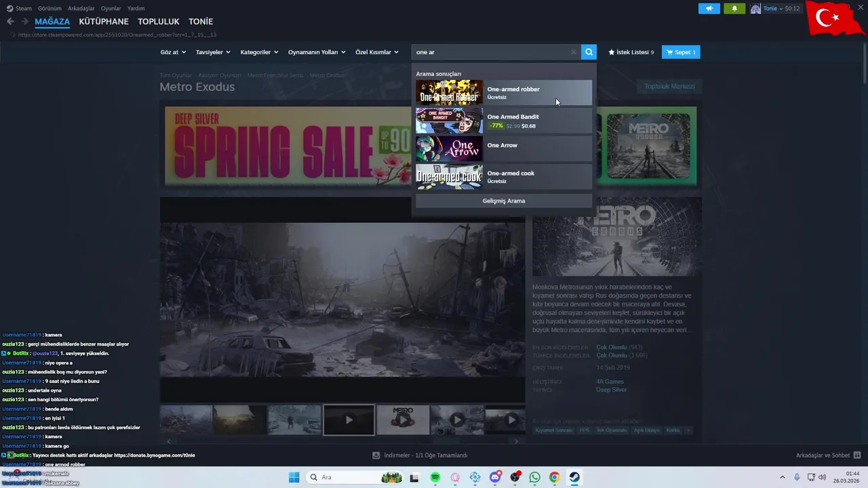Open the Deep Silver publisher link
The width and height of the screenshot is (868, 488).
(611, 390)
